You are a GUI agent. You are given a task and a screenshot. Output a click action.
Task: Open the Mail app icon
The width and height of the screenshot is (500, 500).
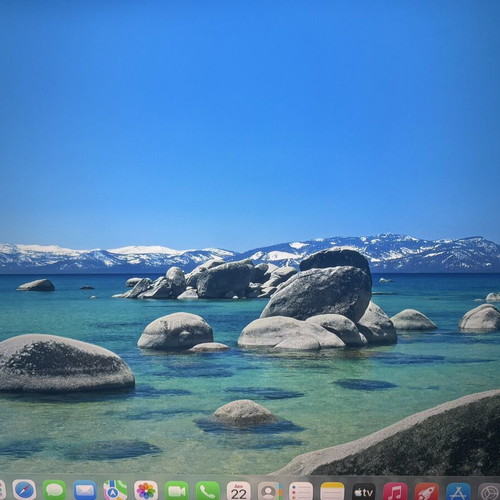tap(85, 490)
